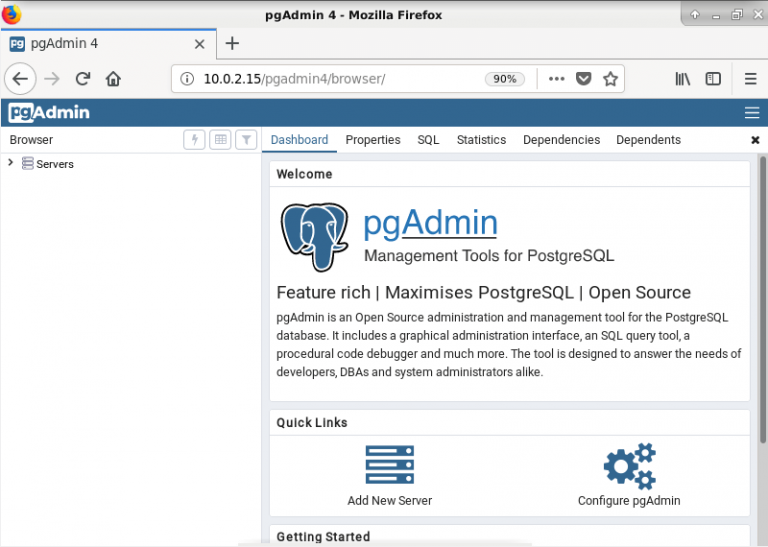Open page actions three-dot menu
This screenshot has width=768, height=547.
(557, 79)
